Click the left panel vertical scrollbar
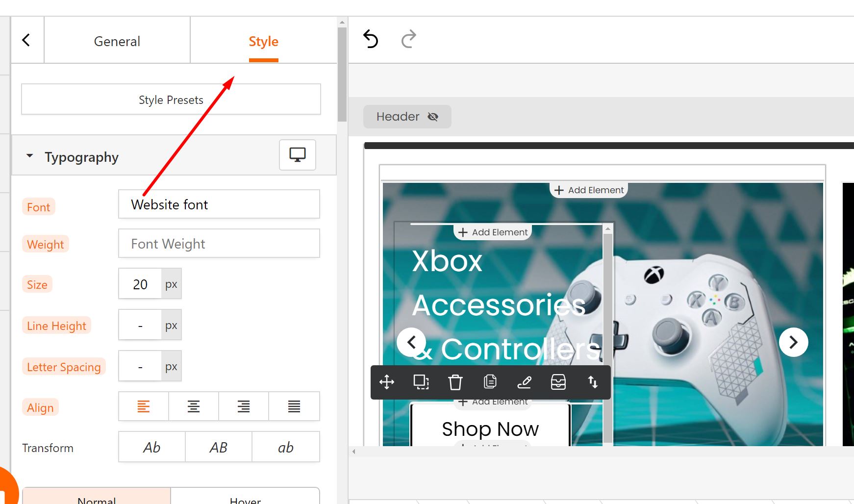The width and height of the screenshot is (854, 504). (x=342, y=74)
